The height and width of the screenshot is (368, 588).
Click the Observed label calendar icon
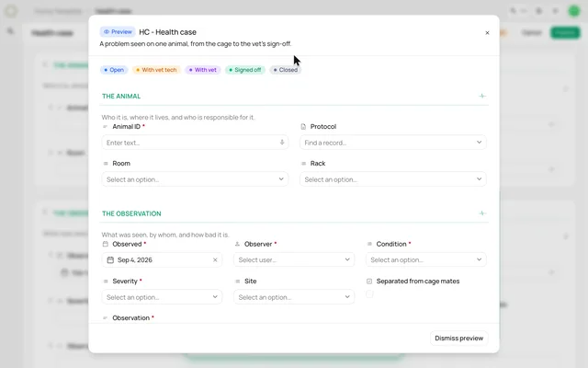[106, 244]
